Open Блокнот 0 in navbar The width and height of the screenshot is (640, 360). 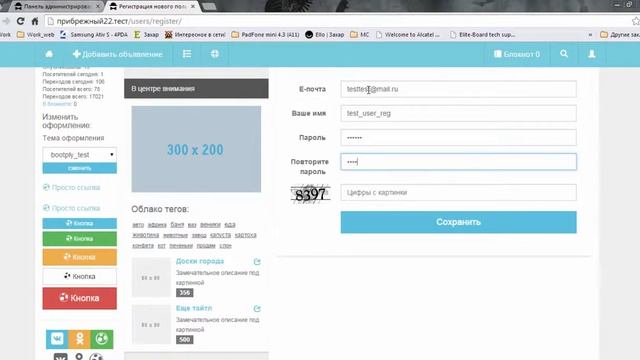tap(517, 54)
